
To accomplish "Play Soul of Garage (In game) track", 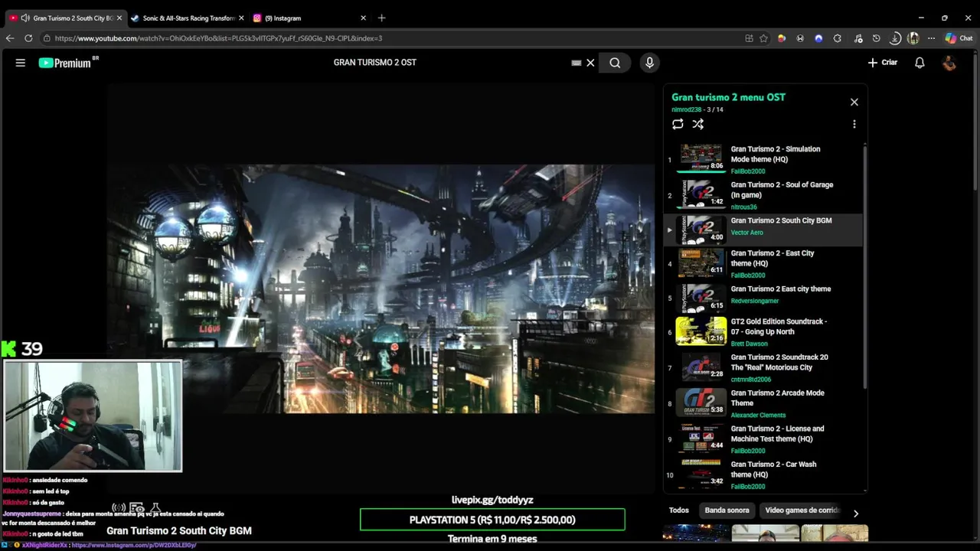I will [764, 195].
